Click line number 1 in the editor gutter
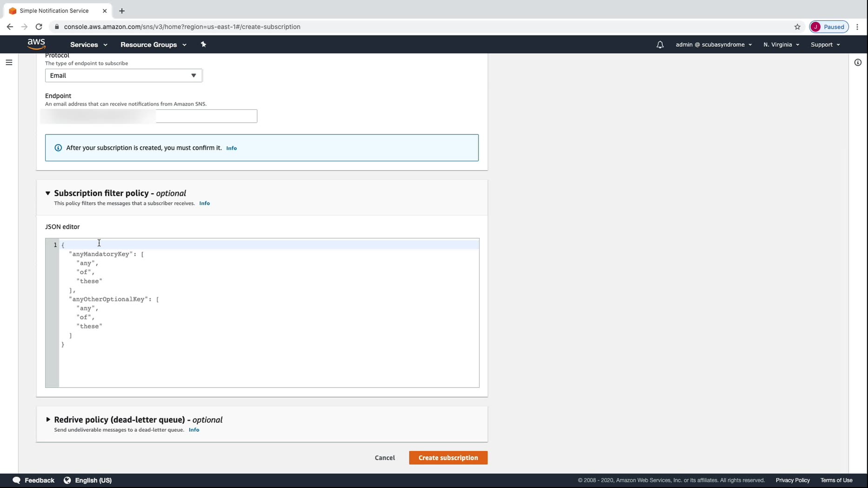This screenshot has width=868, height=488. coord(55,245)
